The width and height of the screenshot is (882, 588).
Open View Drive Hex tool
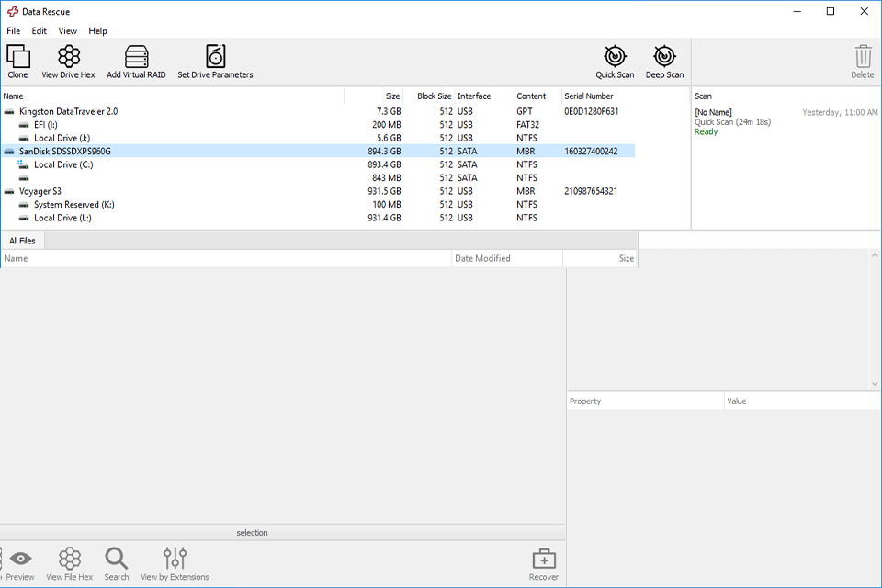click(69, 62)
